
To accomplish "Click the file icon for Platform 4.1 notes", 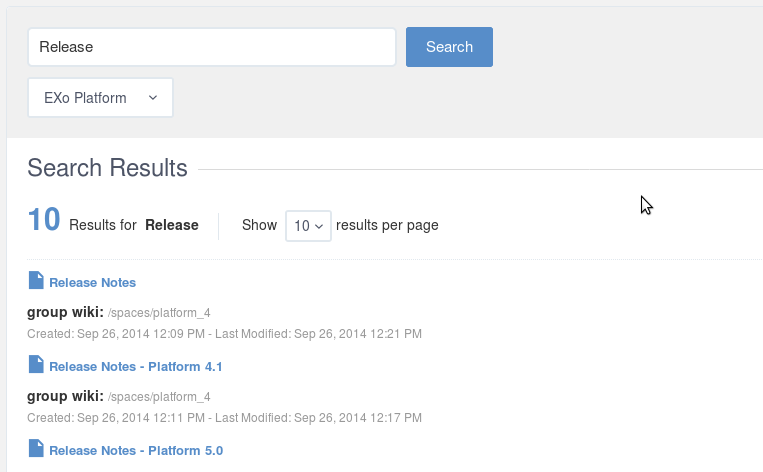I will pos(36,364).
